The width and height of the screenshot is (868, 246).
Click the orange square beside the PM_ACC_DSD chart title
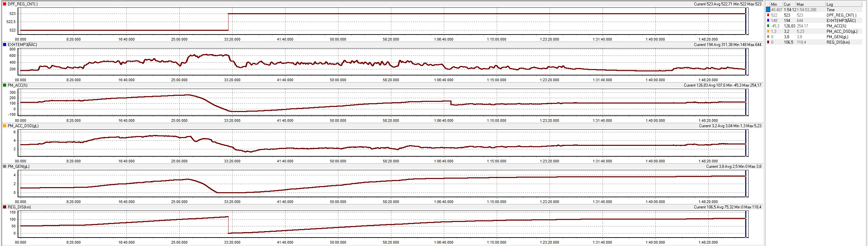click(4, 126)
